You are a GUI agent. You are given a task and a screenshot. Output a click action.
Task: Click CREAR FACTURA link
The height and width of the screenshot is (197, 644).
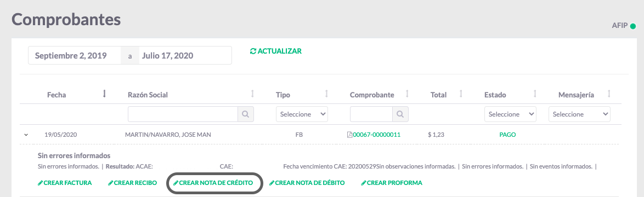[x=65, y=183]
